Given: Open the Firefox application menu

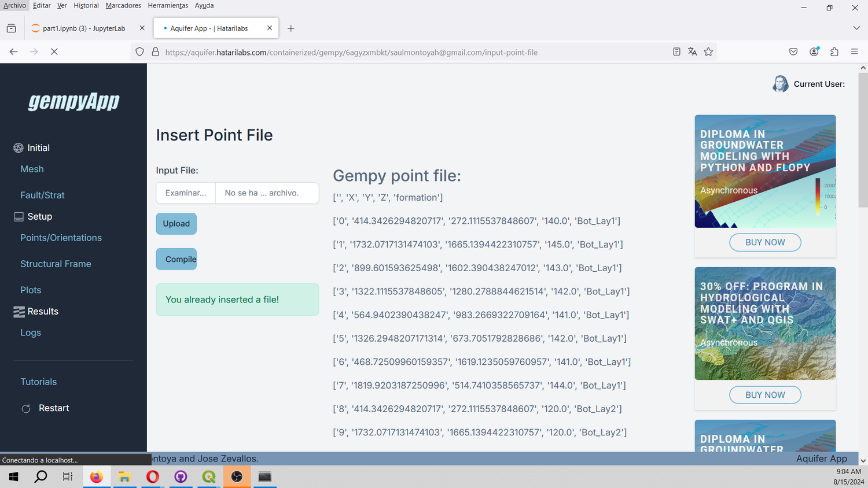Looking at the screenshot, I should pos(854,51).
